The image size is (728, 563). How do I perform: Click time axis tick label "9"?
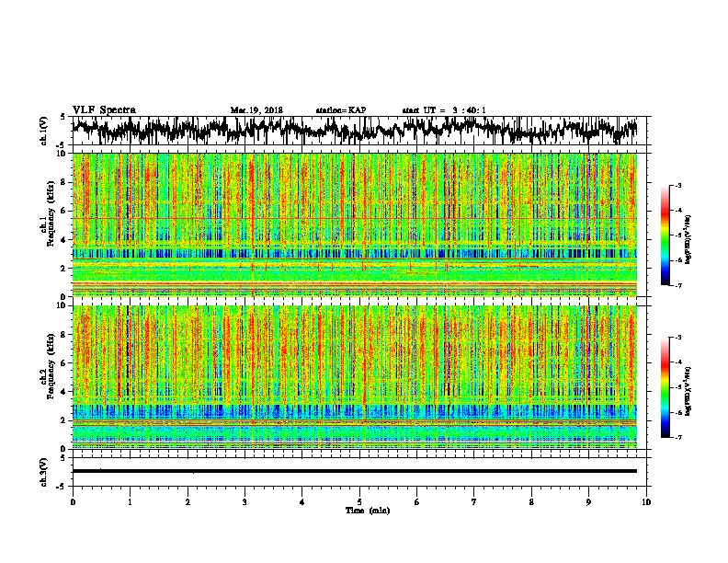(588, 502)
